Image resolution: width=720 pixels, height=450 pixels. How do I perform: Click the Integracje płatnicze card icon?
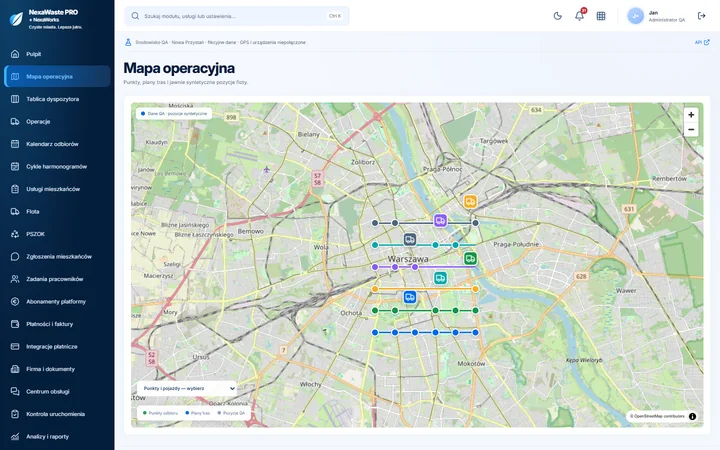click(x=15, y=346)
